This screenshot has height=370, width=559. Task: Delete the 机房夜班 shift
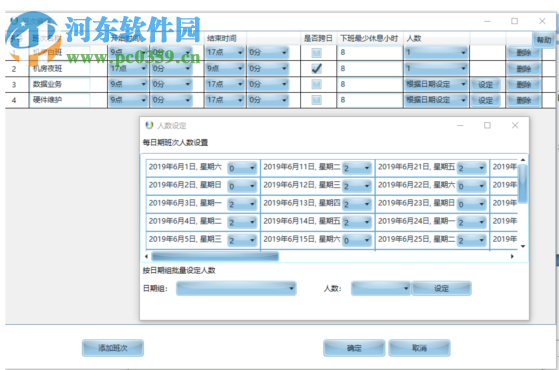(x=524, y=68)
